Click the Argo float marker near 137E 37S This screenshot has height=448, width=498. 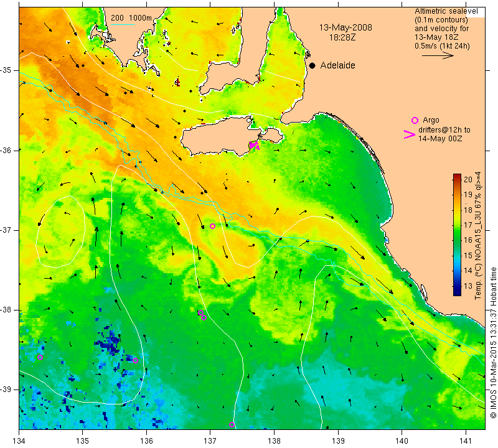[212, 226]
